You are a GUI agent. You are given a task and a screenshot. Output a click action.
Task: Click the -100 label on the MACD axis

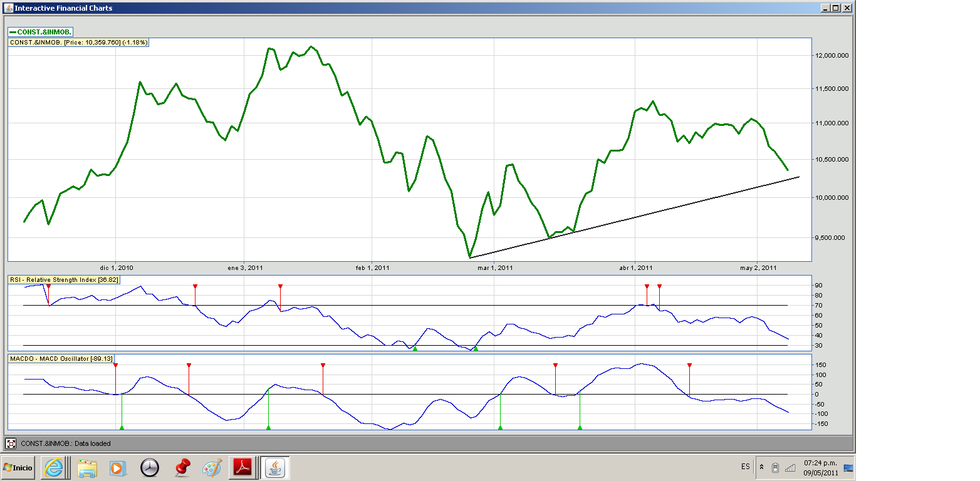(821, 414)
